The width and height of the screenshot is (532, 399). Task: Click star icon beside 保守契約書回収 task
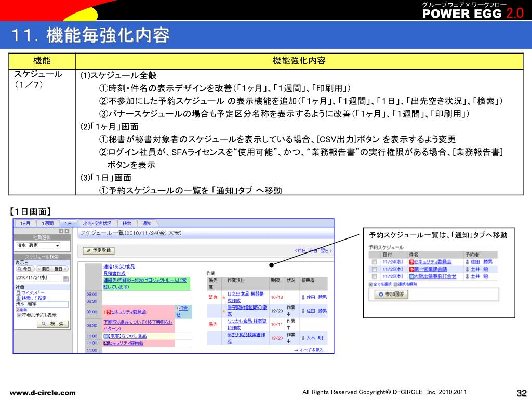223,311
